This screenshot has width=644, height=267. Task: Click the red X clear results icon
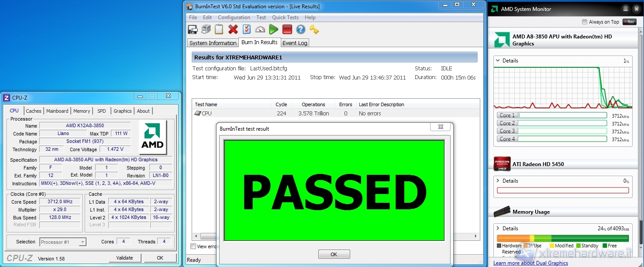click(233, 29)
